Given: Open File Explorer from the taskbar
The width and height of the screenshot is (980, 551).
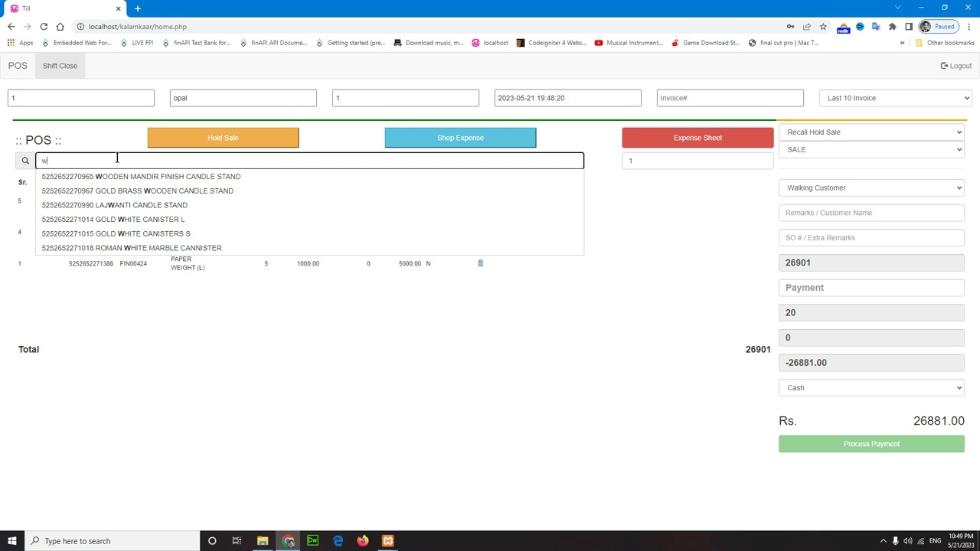Looking at the screenshot, I should (263, 541).
